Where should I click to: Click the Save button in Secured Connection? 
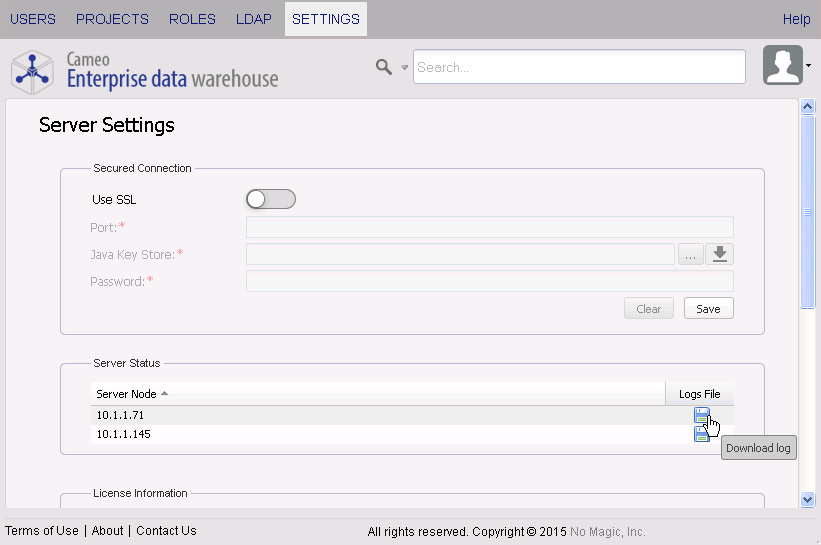pyautogui.click(x=708, y=309)
